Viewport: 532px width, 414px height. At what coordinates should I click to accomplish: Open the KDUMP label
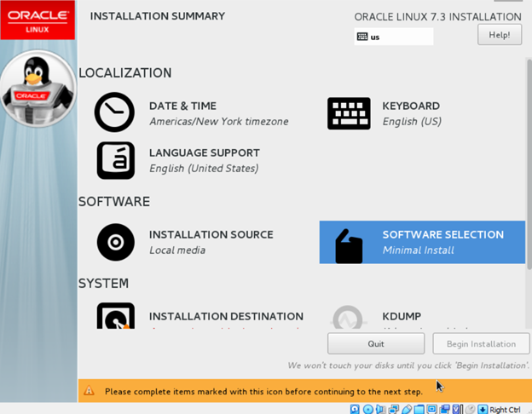pos(402,316)
